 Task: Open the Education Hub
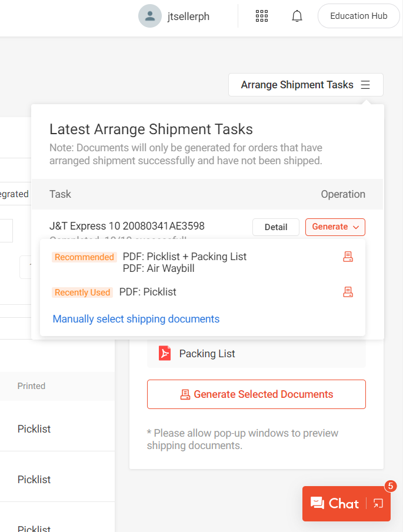(358, 16)
